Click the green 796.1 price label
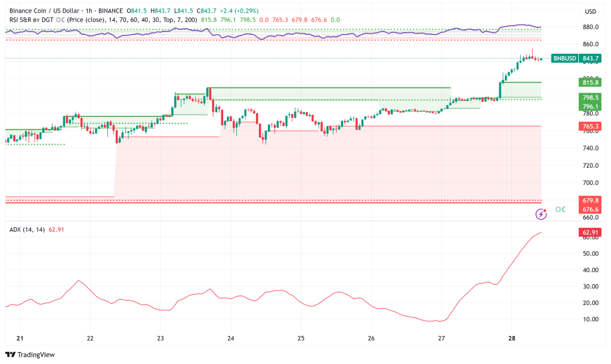Viewport: 611px width, 364px height. [x=590, y=106]
